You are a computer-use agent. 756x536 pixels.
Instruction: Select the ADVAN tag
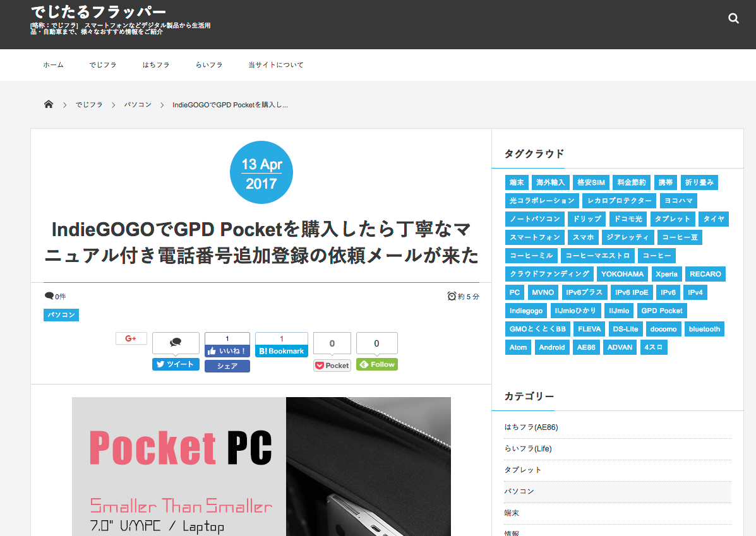pyautogui.click(x=620, y=347)
